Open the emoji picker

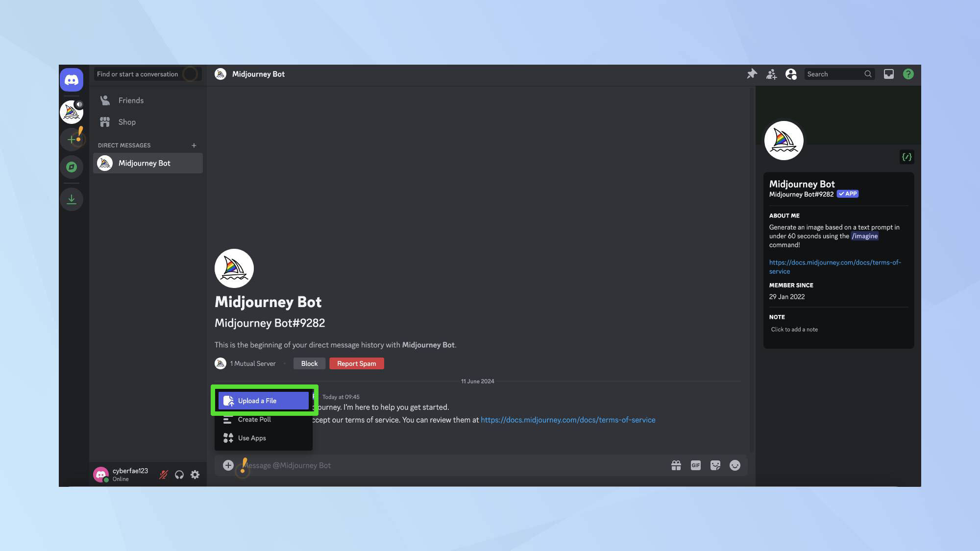click(x=735, y=465)
